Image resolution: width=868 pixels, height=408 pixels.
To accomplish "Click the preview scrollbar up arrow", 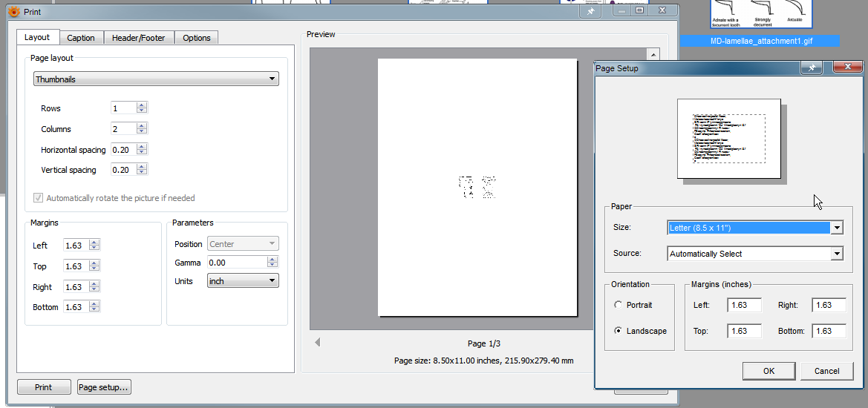I will [653, 54].
